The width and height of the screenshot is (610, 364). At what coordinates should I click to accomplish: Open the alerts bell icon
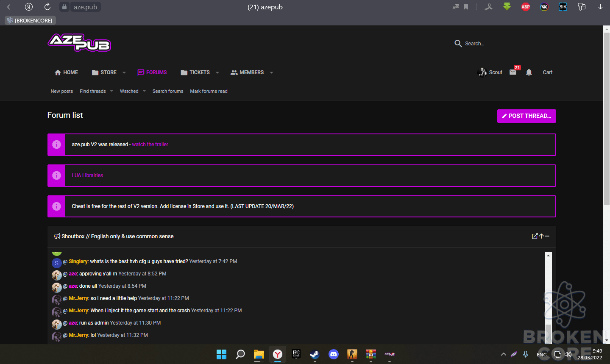point(529,72)
